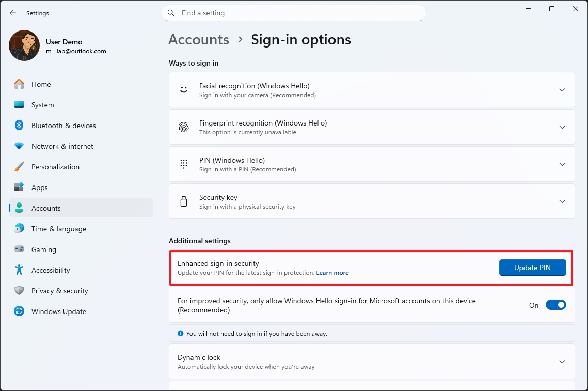Click the back arrow navigation button
The height and width of the screenshot is (391, 588).
[12, 13]
